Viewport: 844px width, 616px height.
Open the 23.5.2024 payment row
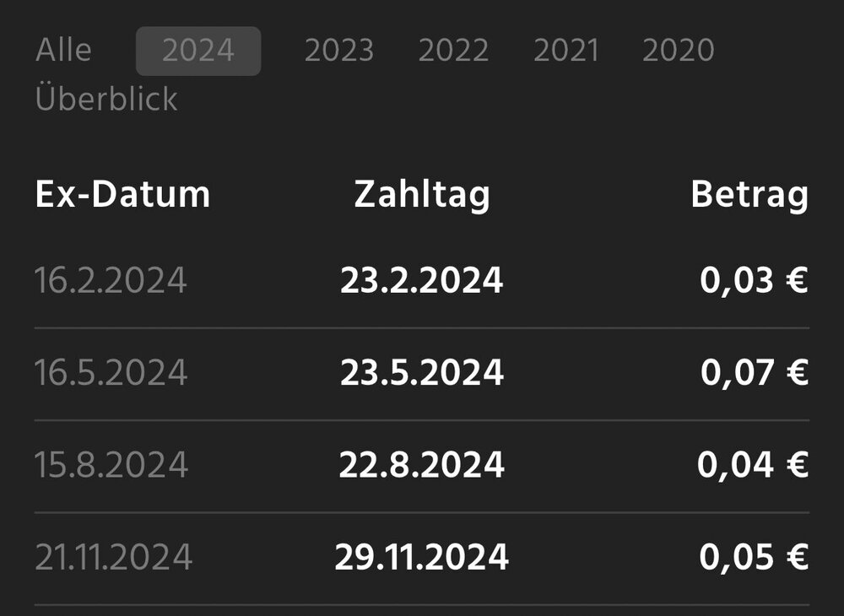coord(422,373)
